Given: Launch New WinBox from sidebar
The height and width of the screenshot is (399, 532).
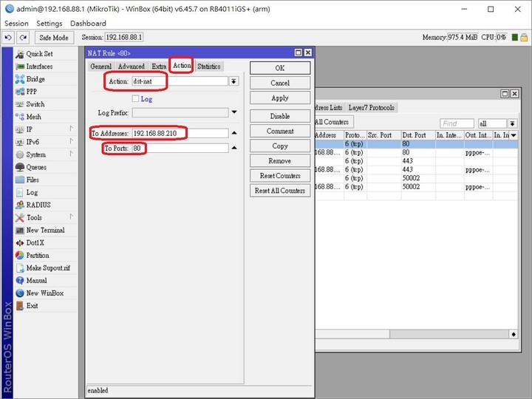Looking at the screenshot, I should (46, 293).
